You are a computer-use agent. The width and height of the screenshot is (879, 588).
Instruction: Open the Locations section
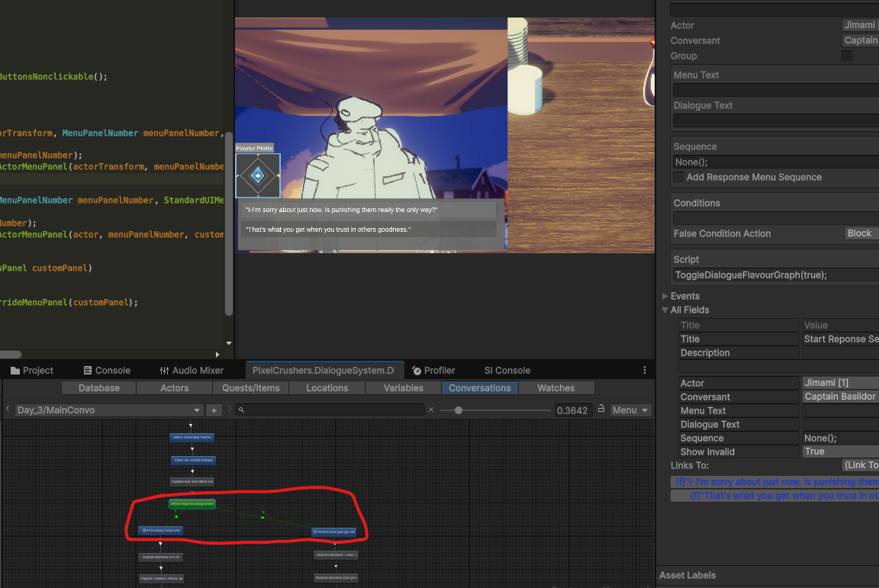327,388
